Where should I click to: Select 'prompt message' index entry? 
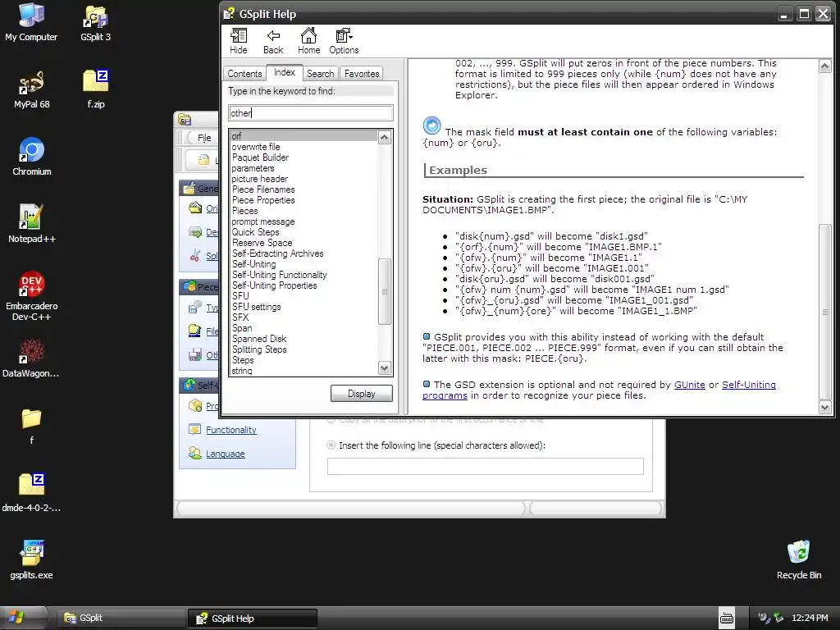coord(263,221)
